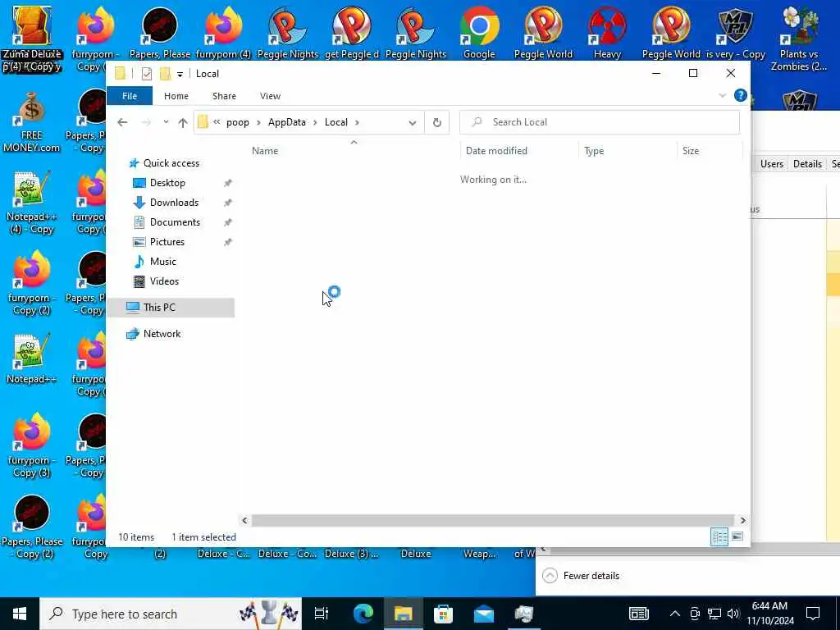The width and height of the screenshot is (840, 630).
Task: Open the taskbar clock showing 6:44 AM
Action: 769,614
